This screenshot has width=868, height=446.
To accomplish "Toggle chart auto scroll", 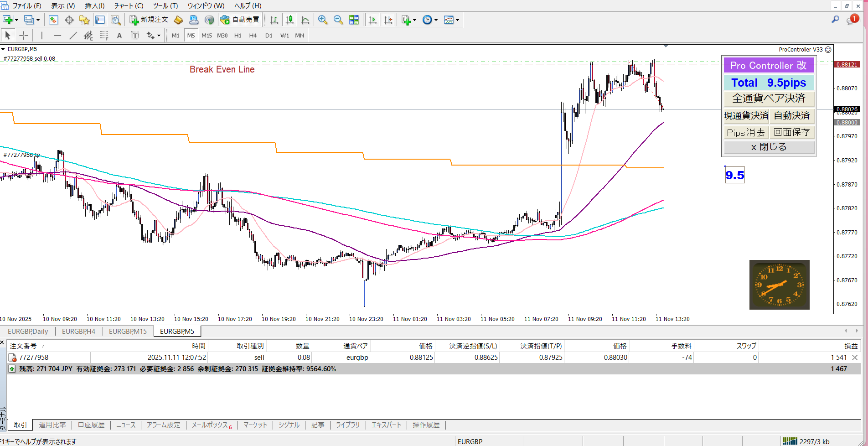I will [x=372, y=20].
